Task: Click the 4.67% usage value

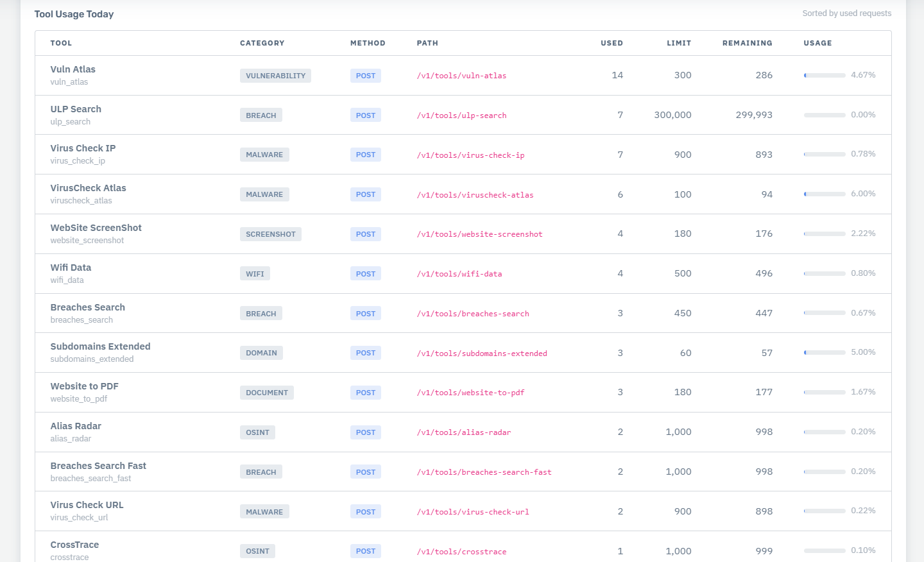Action: [x=863, y=75]
